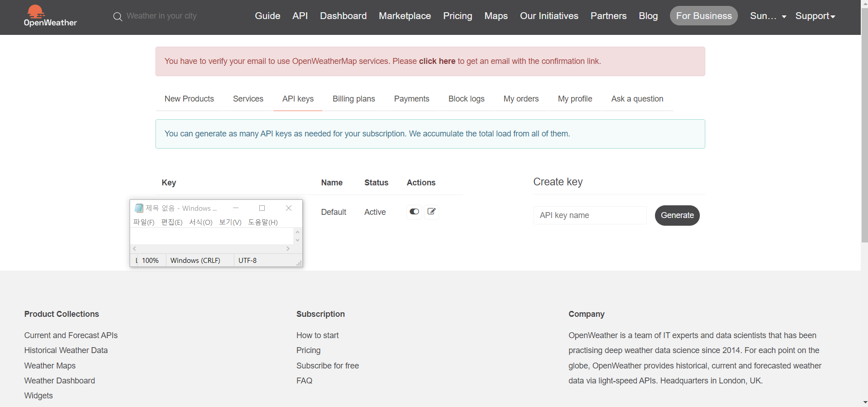Open the My orders tab
The width and height of the screenshot is (868, 407).
521,99
